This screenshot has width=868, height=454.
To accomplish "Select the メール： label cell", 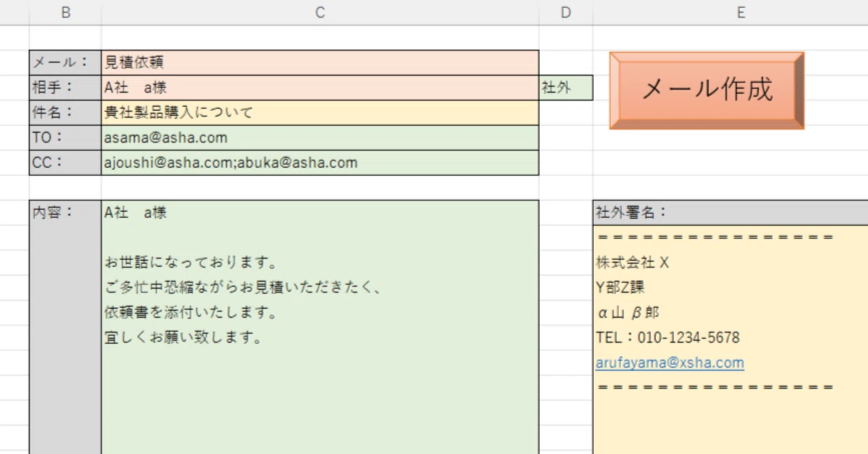I will [x=66, y=62].
